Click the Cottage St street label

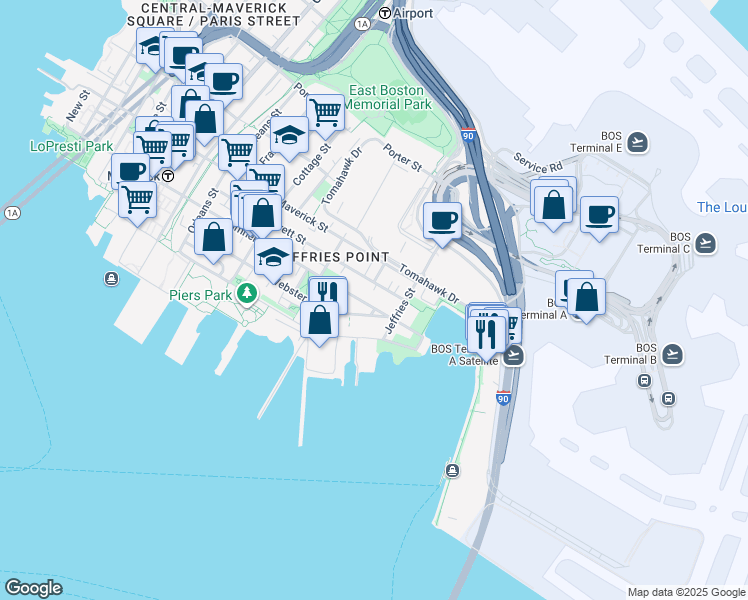pos(312,165)
